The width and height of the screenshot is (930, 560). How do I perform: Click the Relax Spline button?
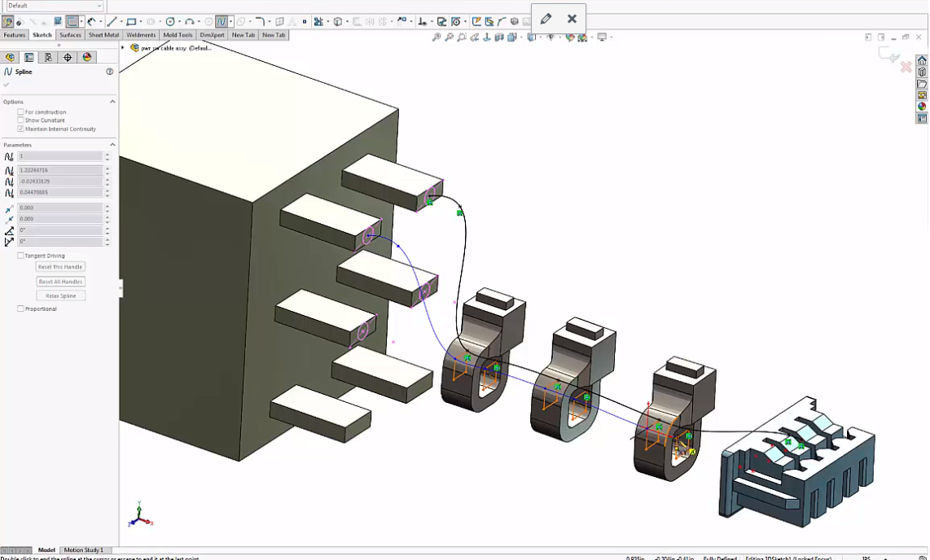tap(60, 295)
